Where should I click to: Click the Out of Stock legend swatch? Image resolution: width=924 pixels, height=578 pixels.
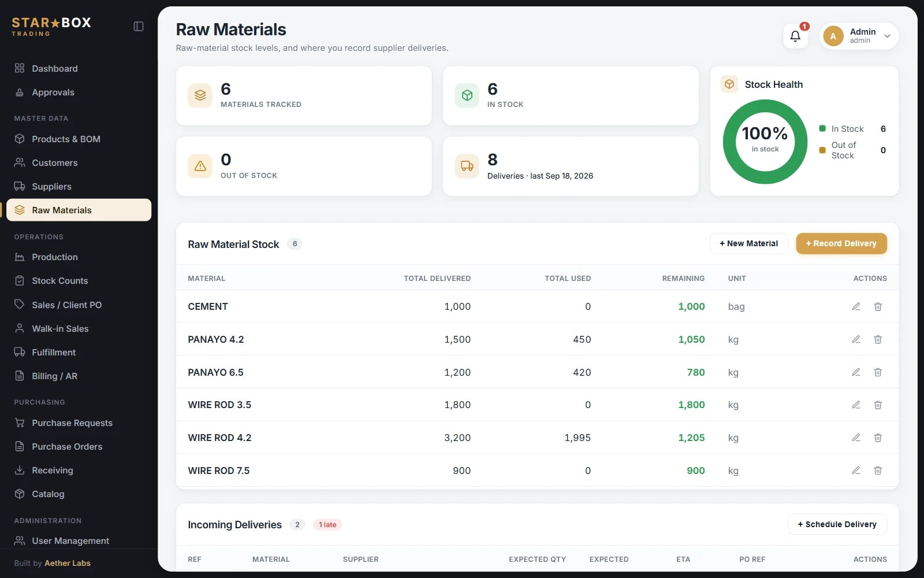point(822,150)
